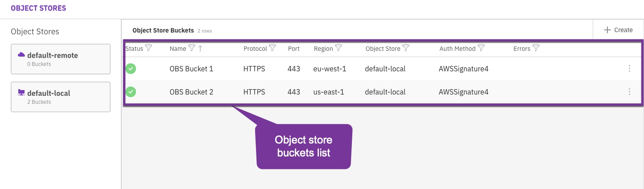Click the Create bucket button
Screen dimensions: 644x189
[x=618, y=30]
